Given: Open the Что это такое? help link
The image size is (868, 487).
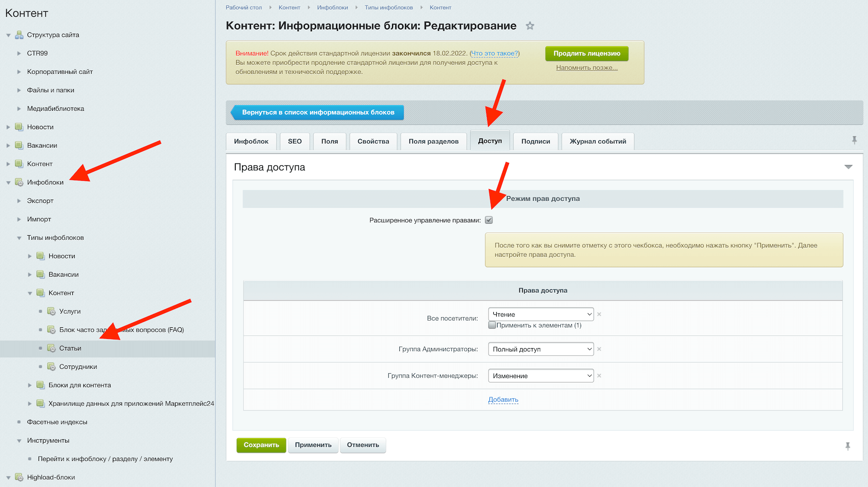Looking at the screenshot, I should (495, 53).
